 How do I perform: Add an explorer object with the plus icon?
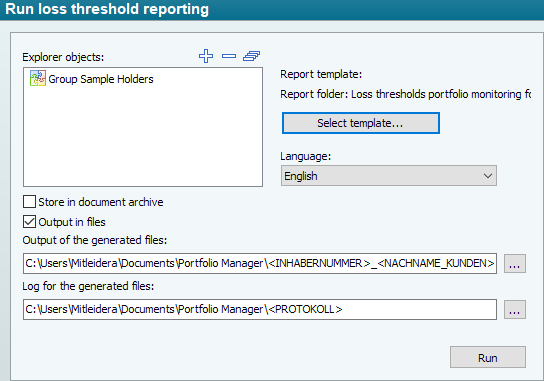[206, 56]
